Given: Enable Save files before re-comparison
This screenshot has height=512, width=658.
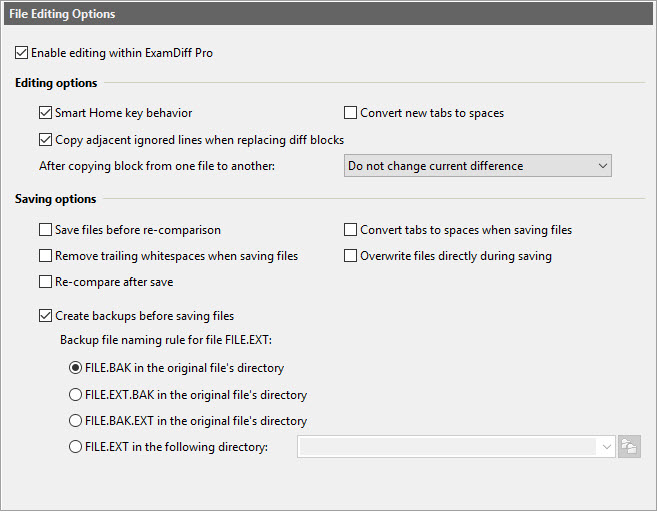Looking at the screenshot, I should coord(45,230).
